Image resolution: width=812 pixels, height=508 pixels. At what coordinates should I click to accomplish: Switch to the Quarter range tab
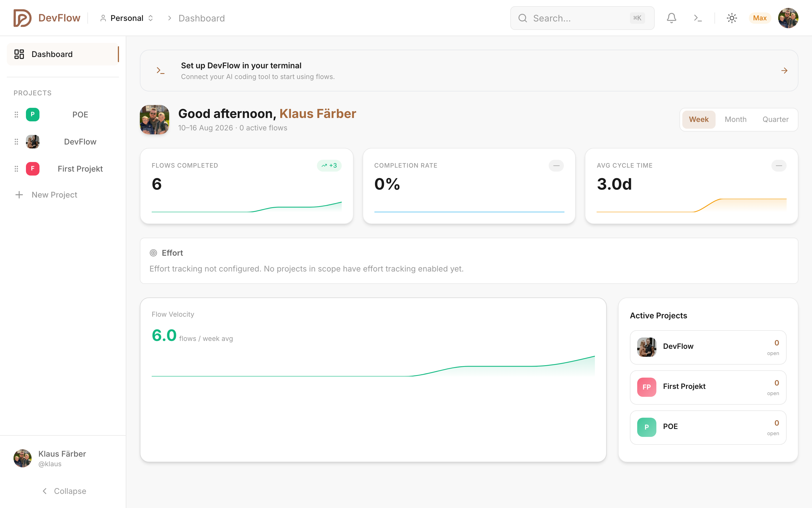click(x=775, y=119)
